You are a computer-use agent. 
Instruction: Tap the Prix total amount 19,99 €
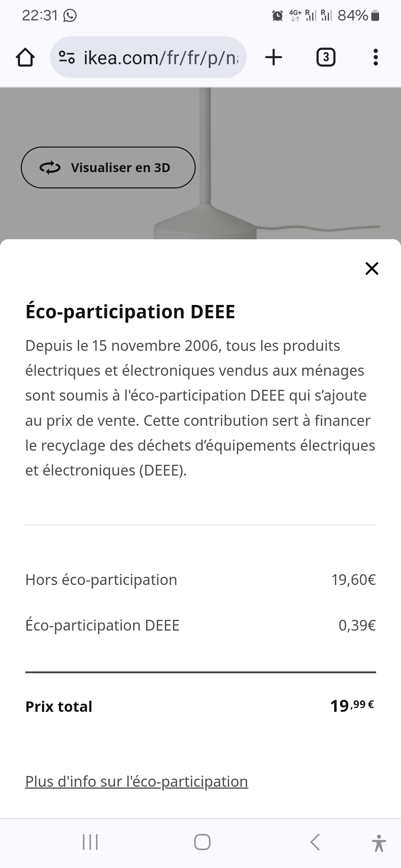click(x=352, y=706)
